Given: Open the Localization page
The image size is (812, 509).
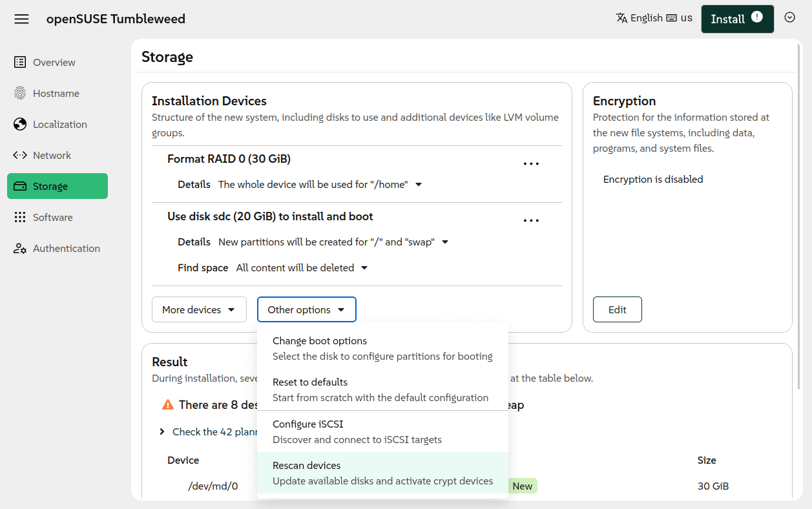Looking at the screenshot, I should [59, 124].
